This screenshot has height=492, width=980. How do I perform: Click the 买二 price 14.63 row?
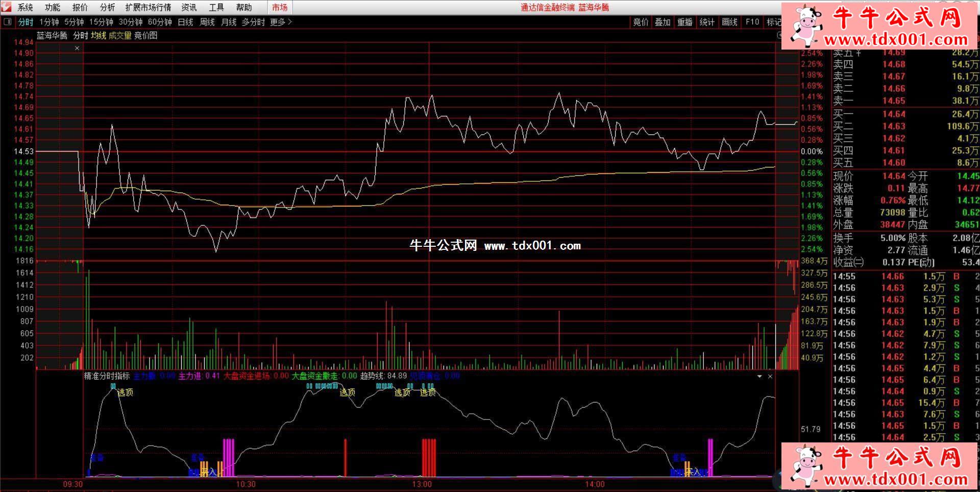pos(905,126)
